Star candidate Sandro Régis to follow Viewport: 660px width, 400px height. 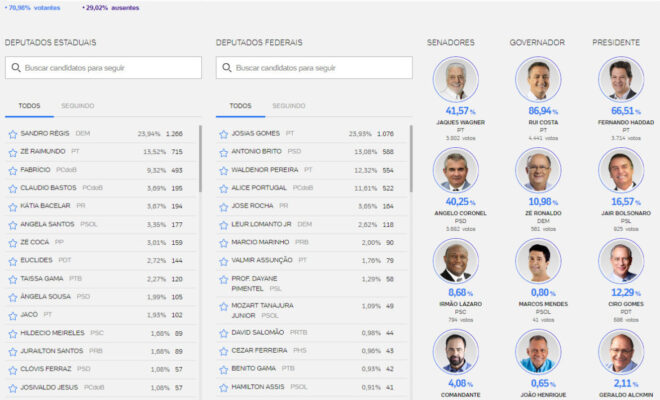[12, 133]
